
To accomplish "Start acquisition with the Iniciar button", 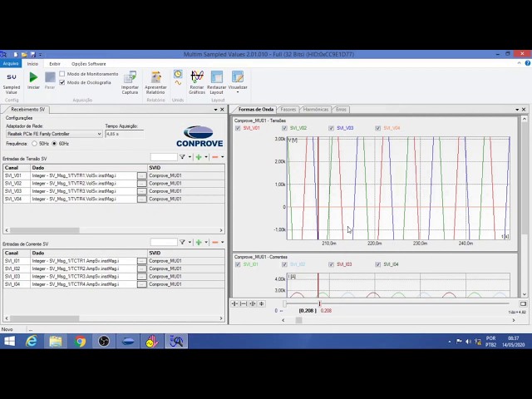I will click(x=33, y=81).
